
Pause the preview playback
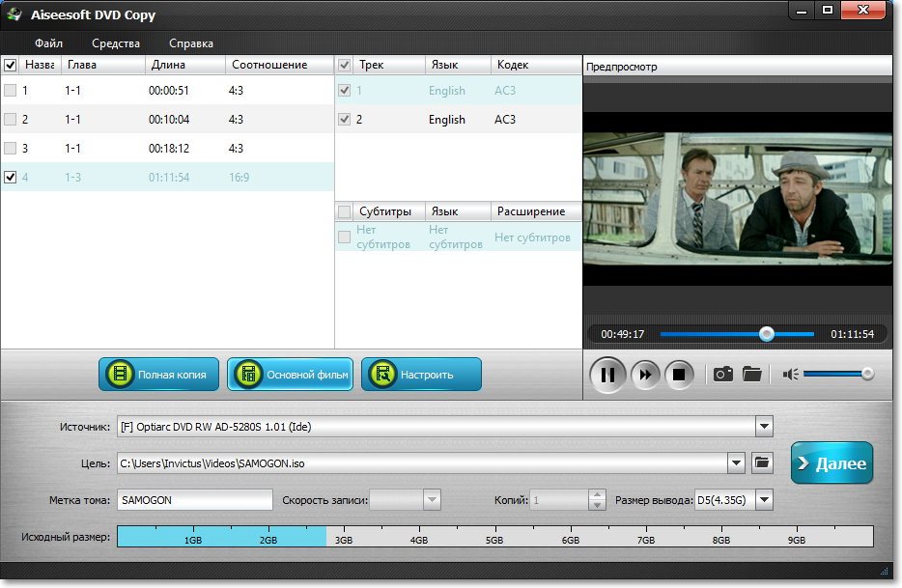point(606,375)
